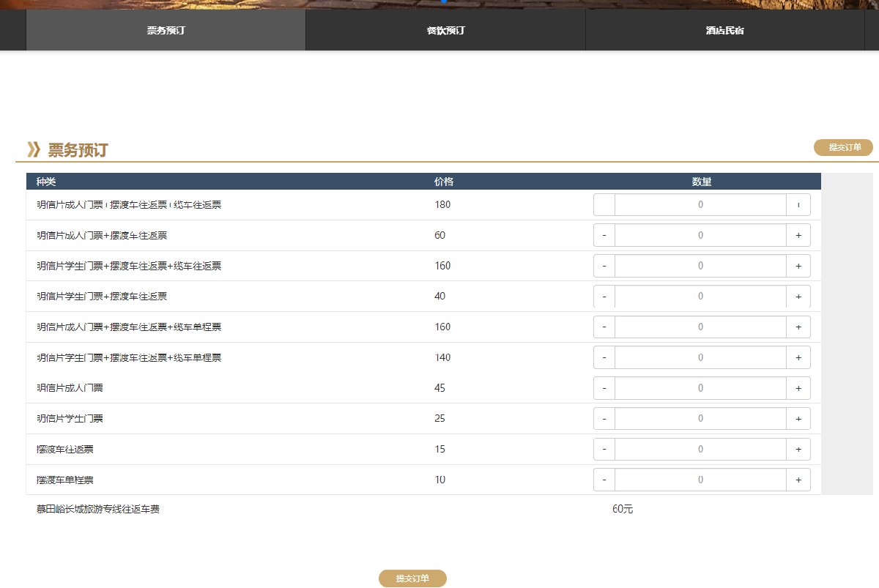
Task: Submit order with 提交订单 button below the table
Action: (x=412, y=578)
